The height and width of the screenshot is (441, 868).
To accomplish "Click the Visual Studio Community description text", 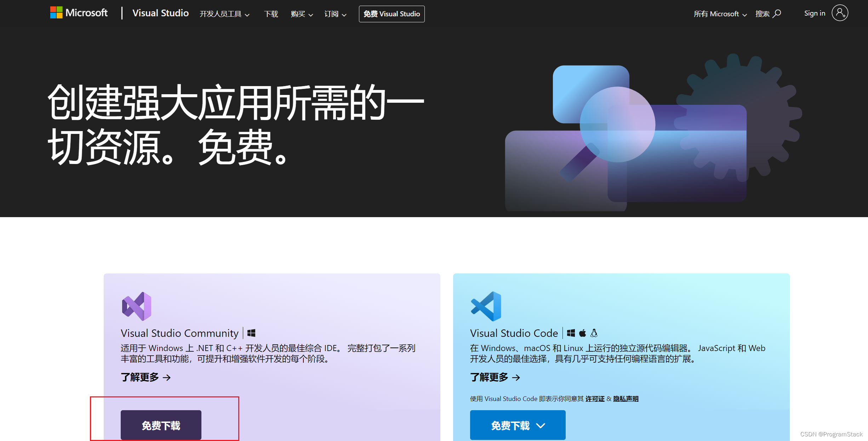I will click(268, 354).
